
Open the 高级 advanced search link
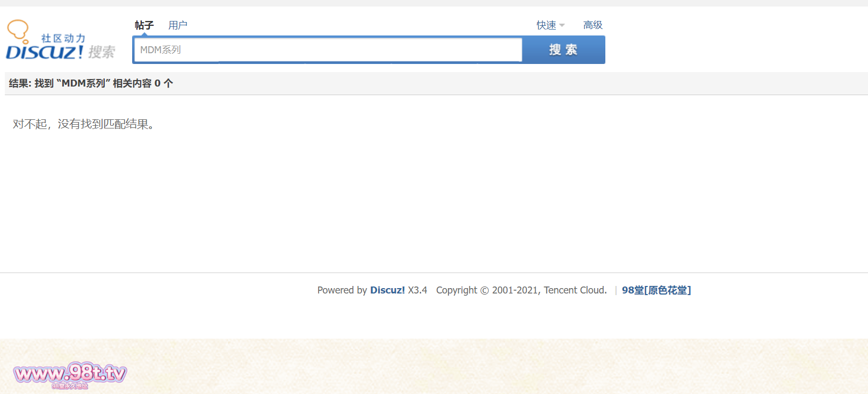pos(593,25)
